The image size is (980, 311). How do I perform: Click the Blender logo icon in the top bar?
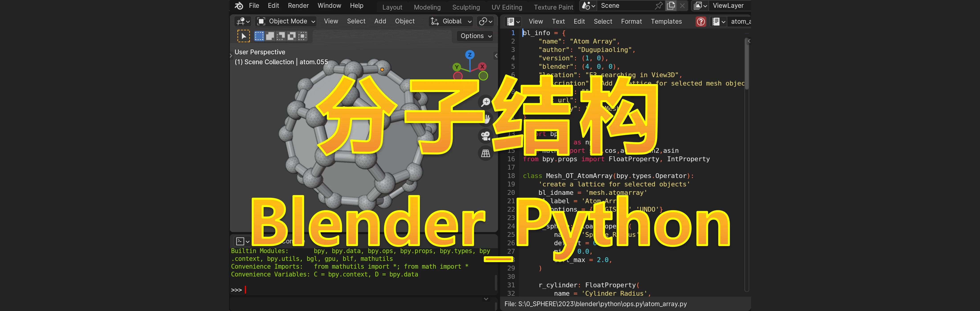pyautogui.click(x=239, y=5)
